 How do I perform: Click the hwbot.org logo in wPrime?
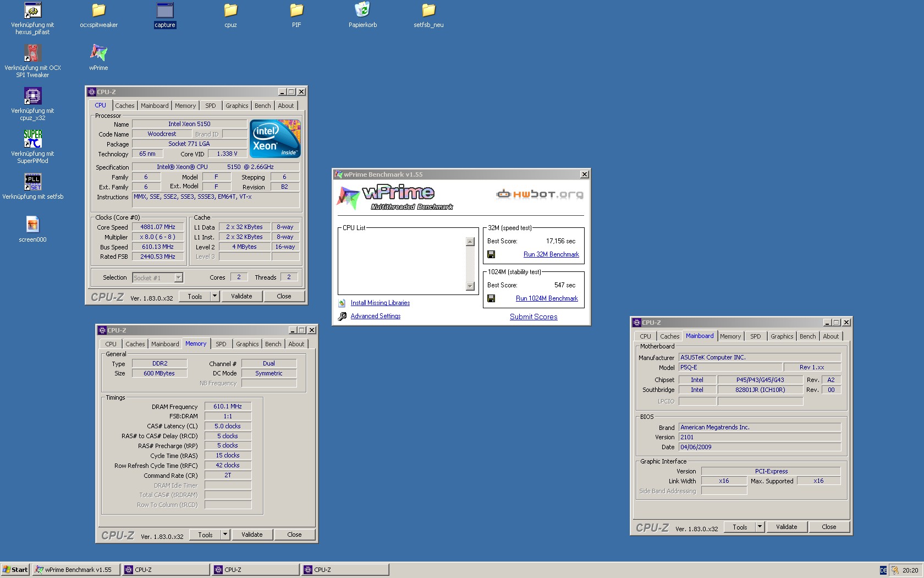click(540, 194)
